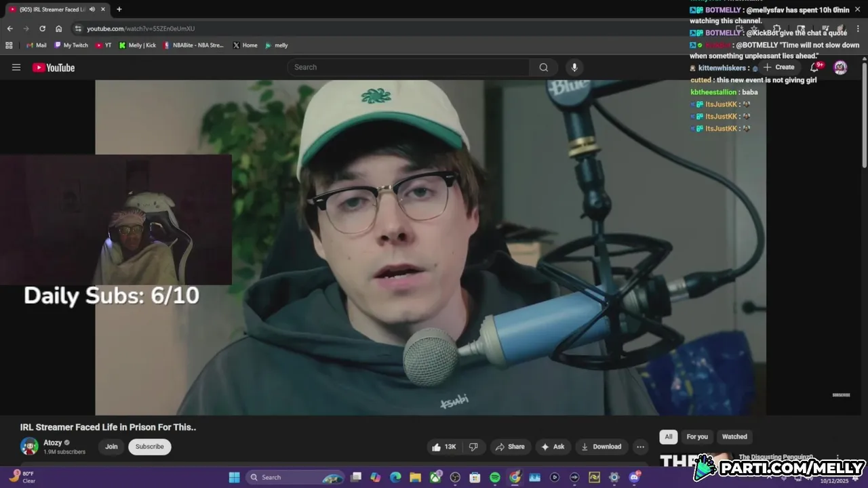The width and height of the screenshot is (868, 488).
Task: Open a new browser tab
Action: (x=119, y=9)
